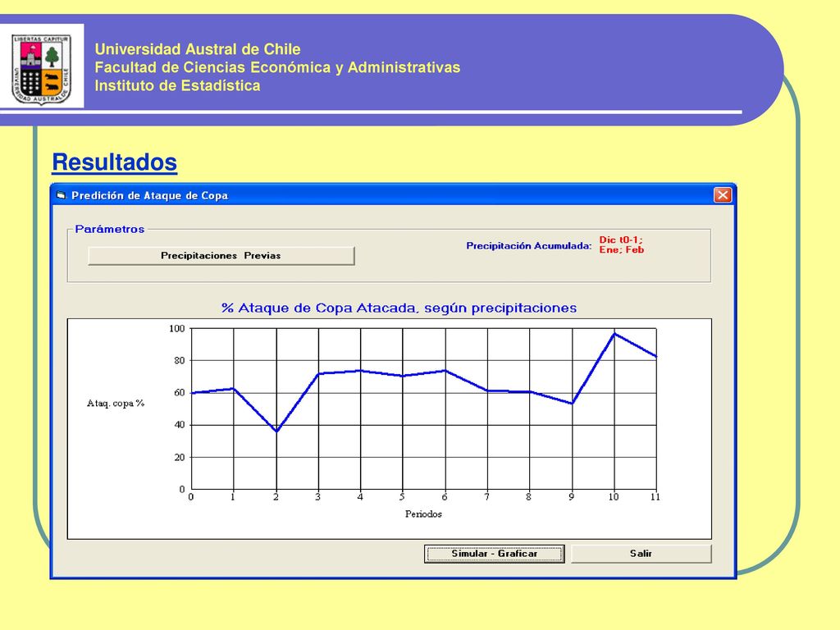Click the 'Parámetros' group label
Image resolution: width=840 pixels, height=630 pixels.
coord(110,230)
